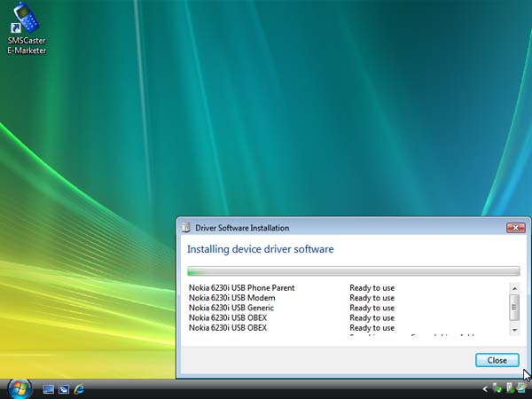Select the 'Nokia 6230i USB Phone Parent' row
532x399 pixels.
tap(241, 287)
